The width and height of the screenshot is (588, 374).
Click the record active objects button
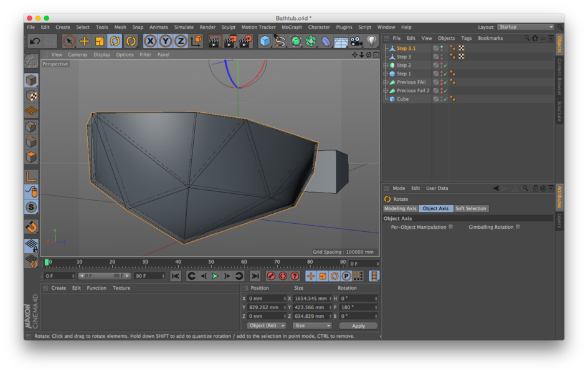[x=271, y=277]
